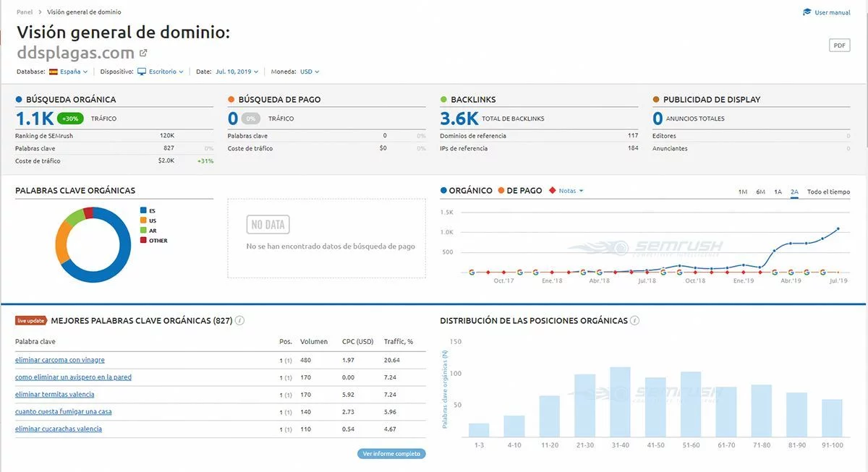The height and width of the screenshot is (472, 868).
Task: Open keyword cuanto cuesta fumigar una casa
Action: [x=64, y=412]
